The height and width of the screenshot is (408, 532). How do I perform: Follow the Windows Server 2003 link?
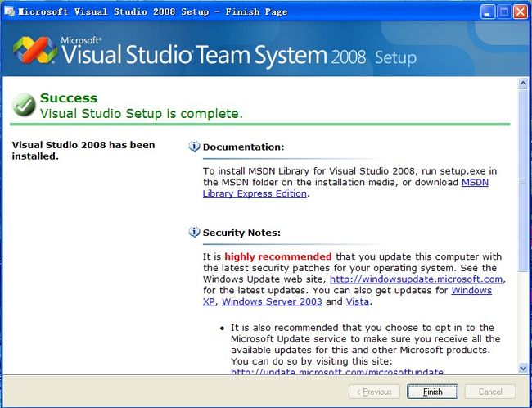272,301
